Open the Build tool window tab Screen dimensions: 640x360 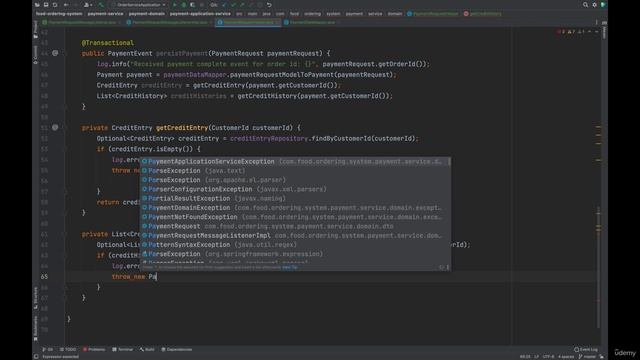tap(147, 349)
